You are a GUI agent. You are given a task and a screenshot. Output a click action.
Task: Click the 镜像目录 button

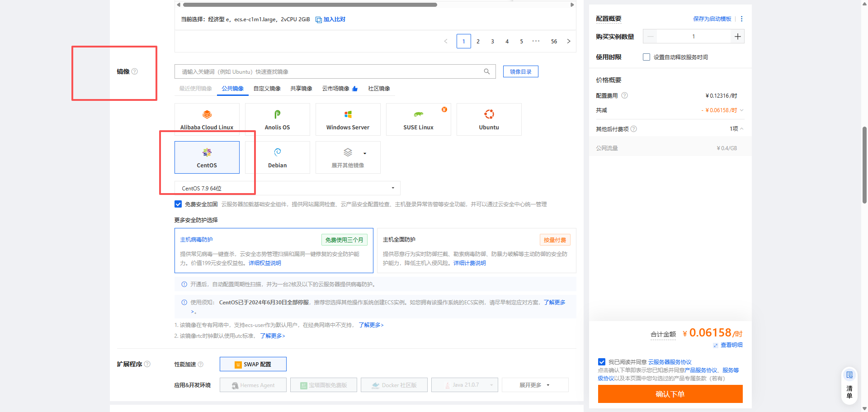521,71
